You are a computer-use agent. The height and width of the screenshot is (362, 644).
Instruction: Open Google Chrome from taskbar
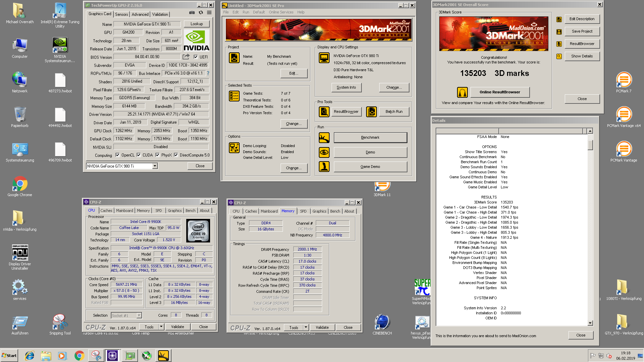tap(79, 356)
